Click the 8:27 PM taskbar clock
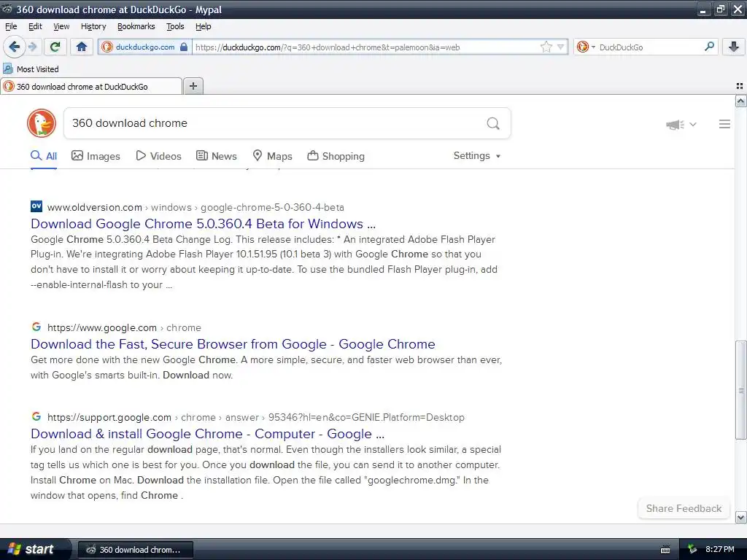The image size is (747, 560). tap(719, 549)
